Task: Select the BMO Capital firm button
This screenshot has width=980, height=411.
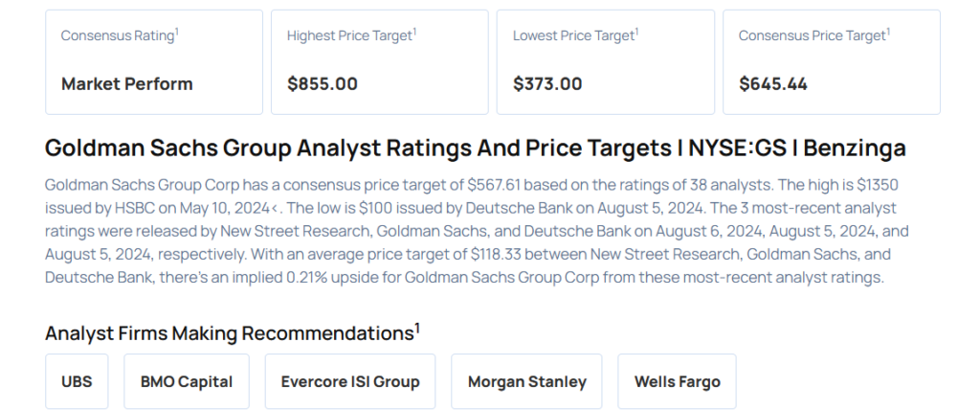Action: coord(187,381)
